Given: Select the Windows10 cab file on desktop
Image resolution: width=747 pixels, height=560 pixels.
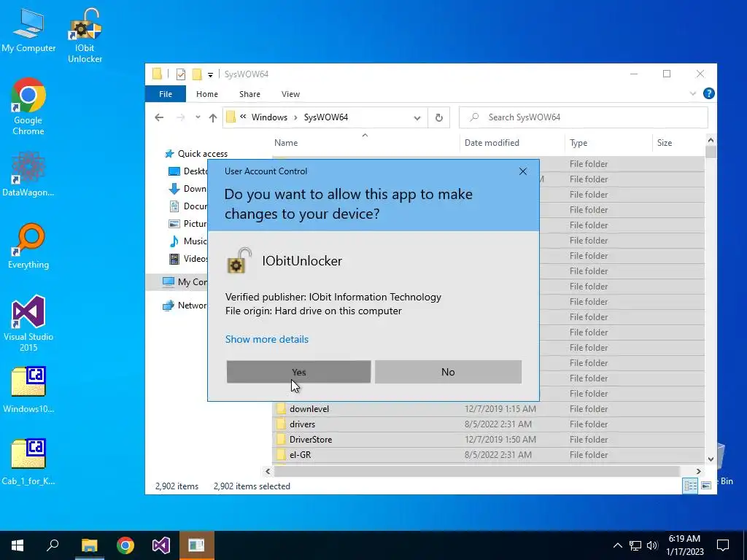Looking at the screenshot, I should (28, 390).
